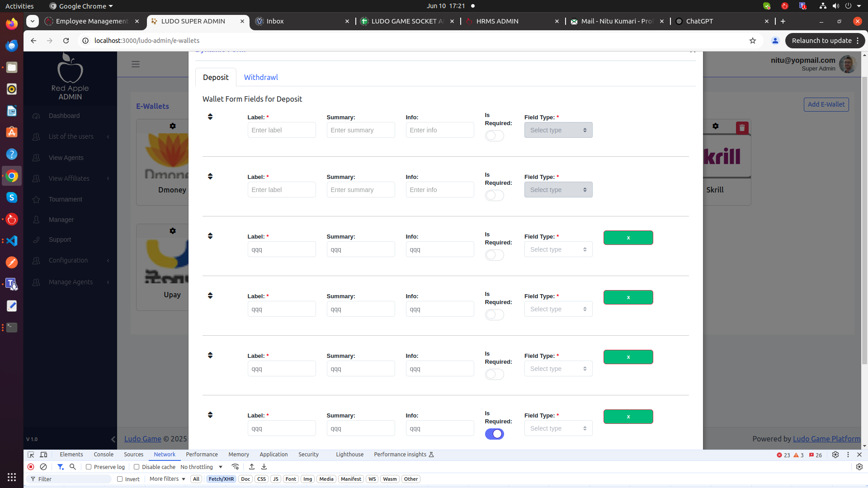The image size is (868, 488).
Task: Open Field Type dropdown in the fourth row
Action: pyautogui.click(x=558, y=309)
